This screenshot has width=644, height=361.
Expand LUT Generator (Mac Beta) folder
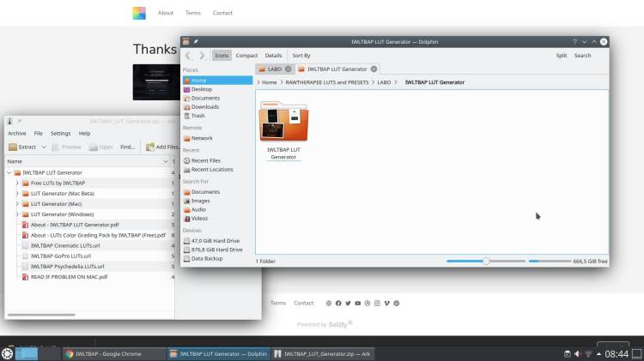click(17, 194)
